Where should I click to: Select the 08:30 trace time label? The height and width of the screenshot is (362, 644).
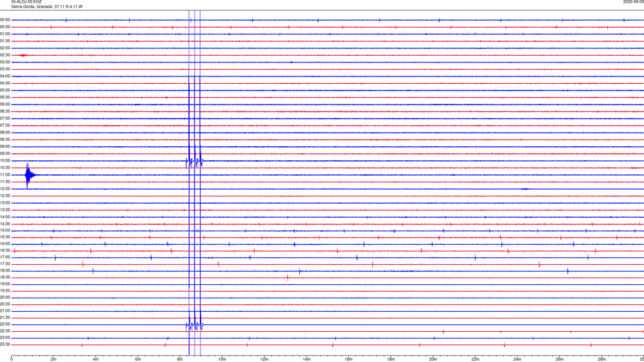(5, 139)
